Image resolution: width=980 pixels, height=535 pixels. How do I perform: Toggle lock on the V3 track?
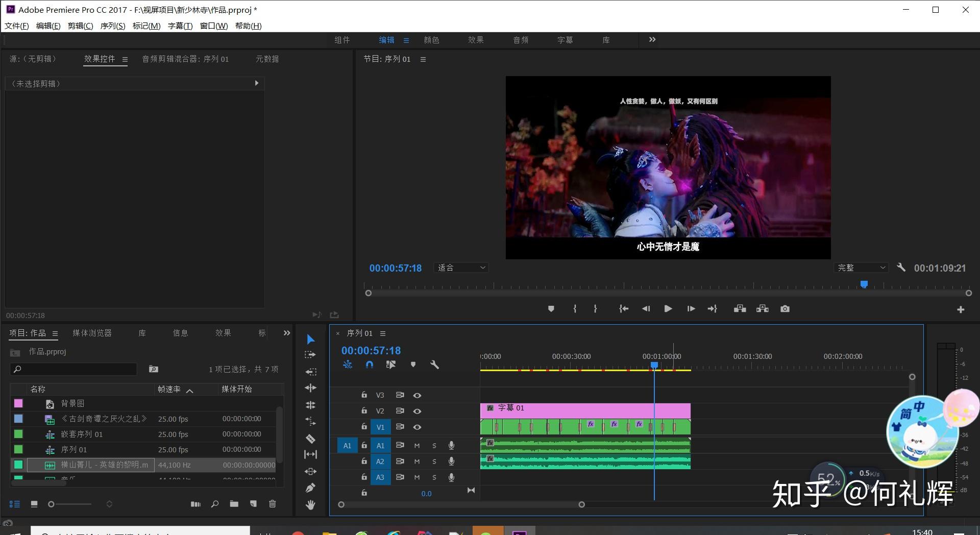coord(364,395)
